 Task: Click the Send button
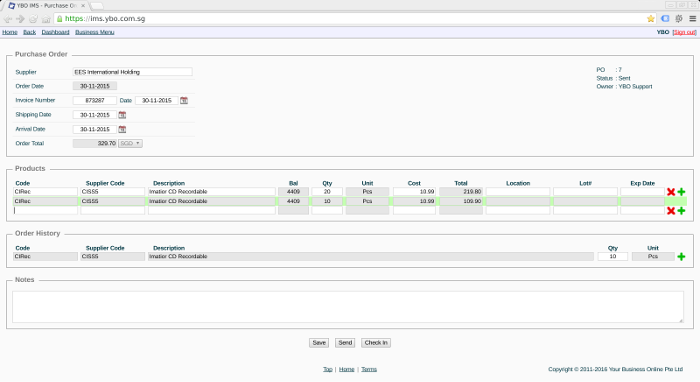coord(345,343)
